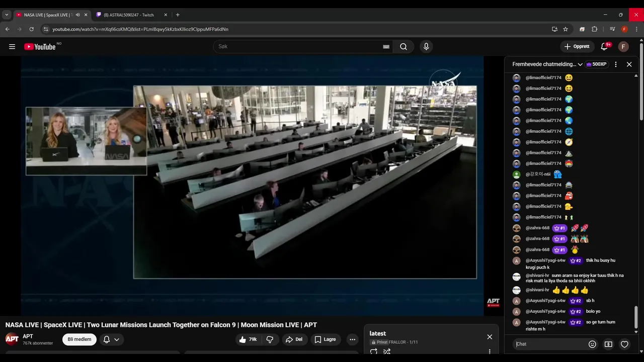
Task: Like the video with 79k likes
Action: coord(248,339)
